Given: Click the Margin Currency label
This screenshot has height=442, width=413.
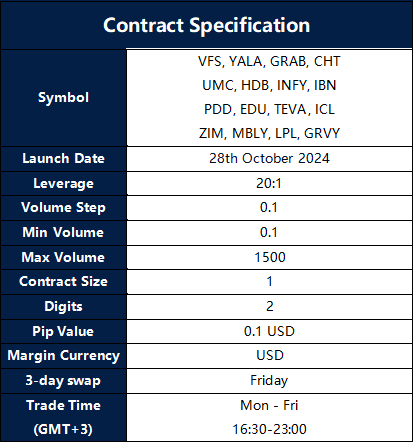Looking at the screenshot, I should [x=63, y=356].
